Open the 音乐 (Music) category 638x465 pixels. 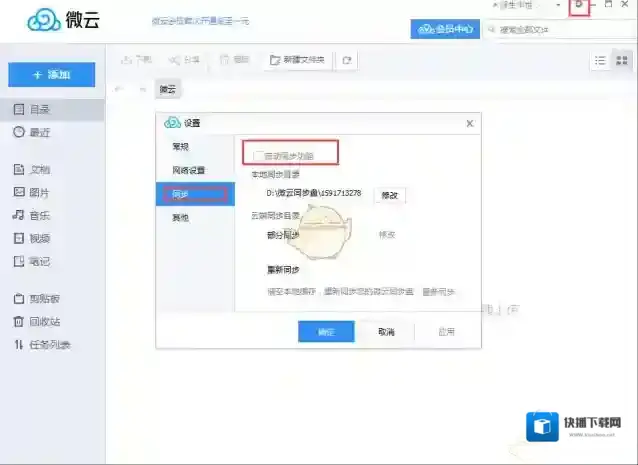[38, 215]
